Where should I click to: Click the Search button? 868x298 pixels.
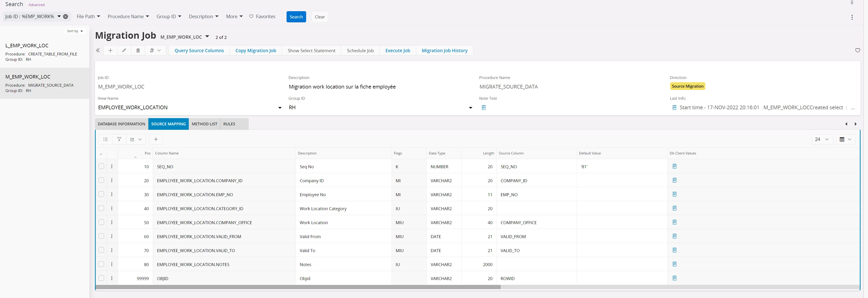tap(296, 17)
